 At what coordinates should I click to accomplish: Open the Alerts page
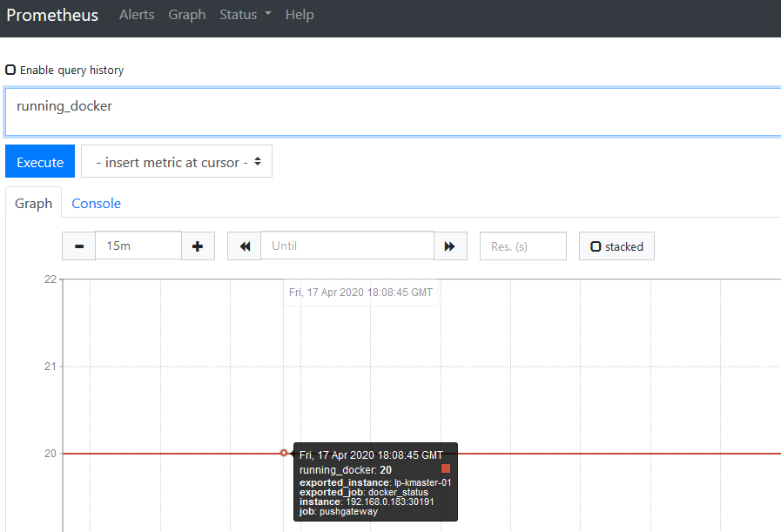(x=137, y=15)
